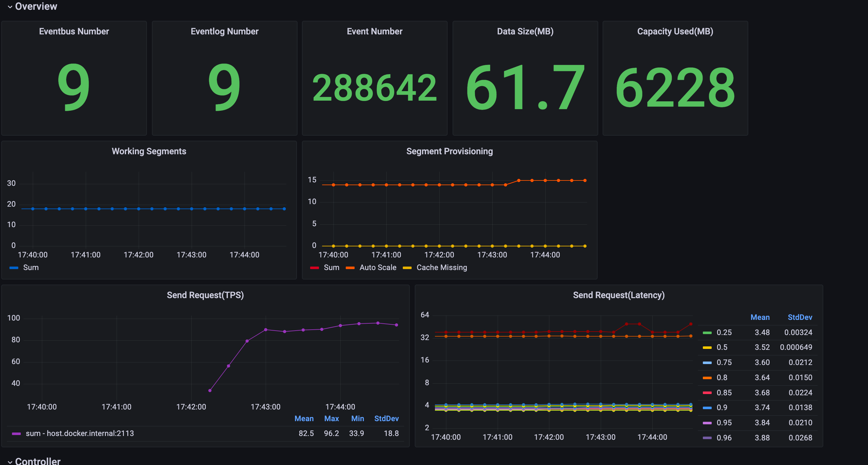Toggle the 0.96 quantile latency series
Image resolution: width=868 pixels, height=465 pixels.
[x=724, y=438]
